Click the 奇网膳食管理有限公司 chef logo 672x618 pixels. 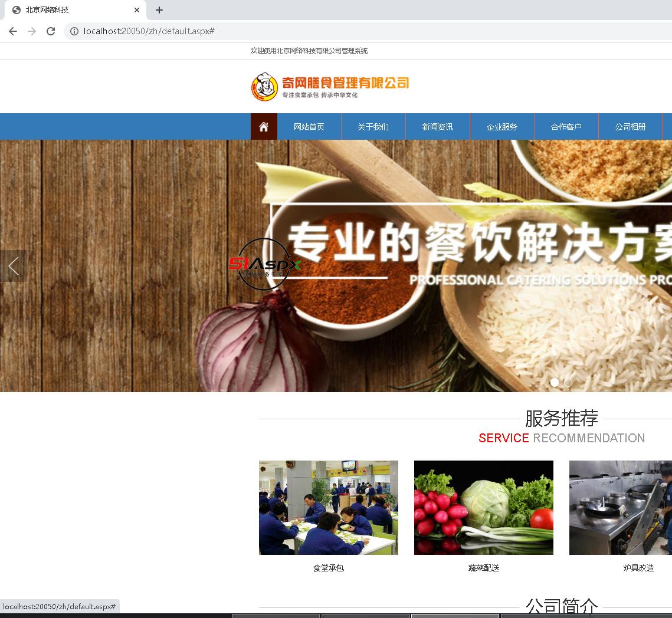pos(330,87)
